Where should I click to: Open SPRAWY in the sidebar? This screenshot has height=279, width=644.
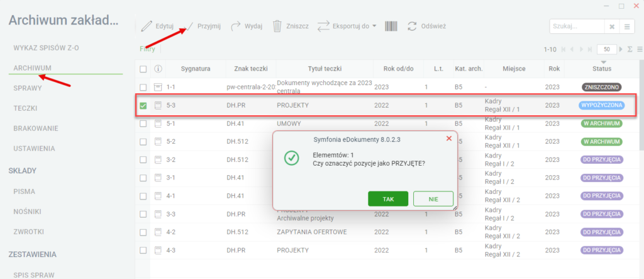(x=28, y=88)
